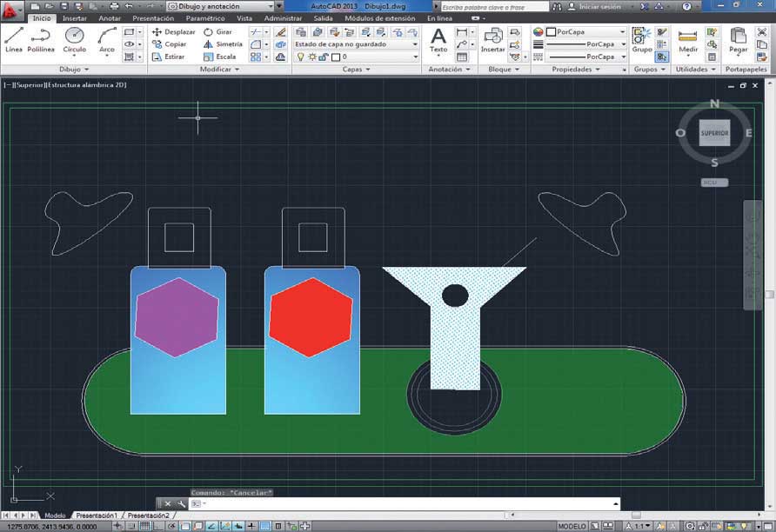Toggle the layer lightbulb on/off icon
This screenshot has height=532, width=776.
click(301, 57)
